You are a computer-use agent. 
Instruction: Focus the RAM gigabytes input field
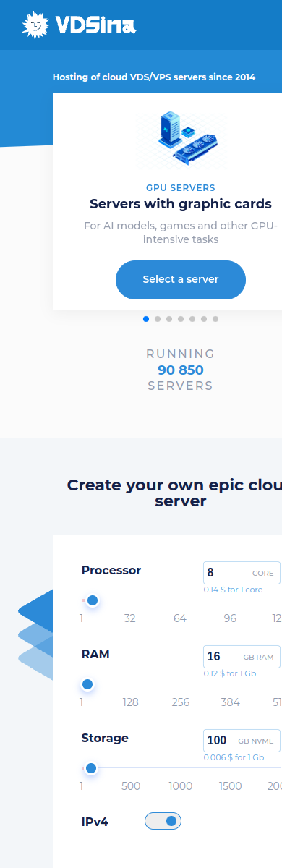pos(242,656)
